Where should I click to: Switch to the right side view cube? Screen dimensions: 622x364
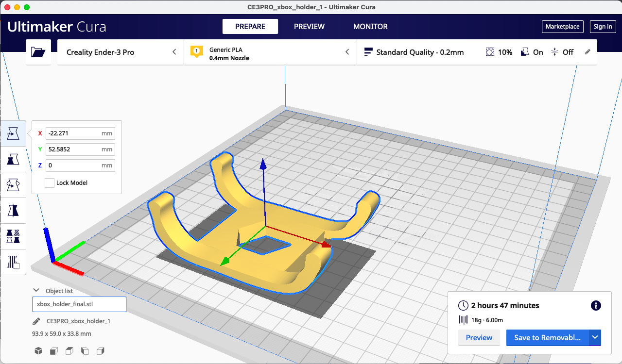coord(101,351)
